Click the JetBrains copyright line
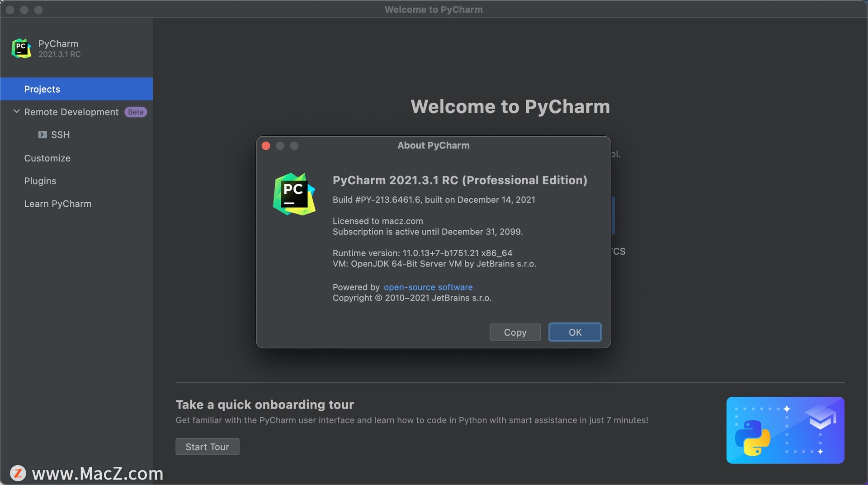 point(412,298)
